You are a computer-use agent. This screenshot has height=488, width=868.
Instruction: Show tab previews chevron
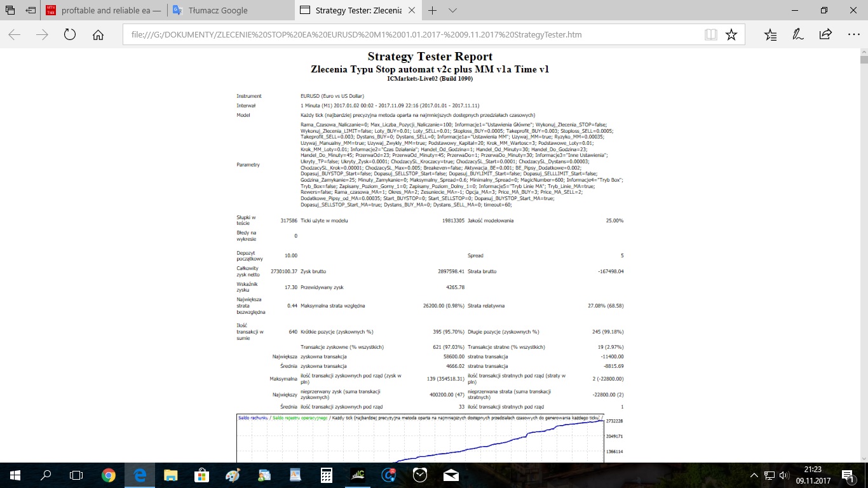[x=453, y=10]
